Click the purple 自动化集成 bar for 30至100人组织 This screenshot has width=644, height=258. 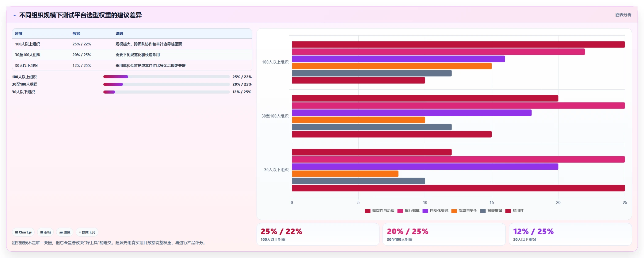click(412, 113)
